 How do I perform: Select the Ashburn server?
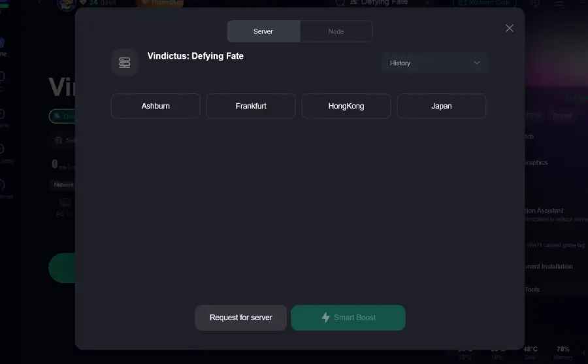155,106
